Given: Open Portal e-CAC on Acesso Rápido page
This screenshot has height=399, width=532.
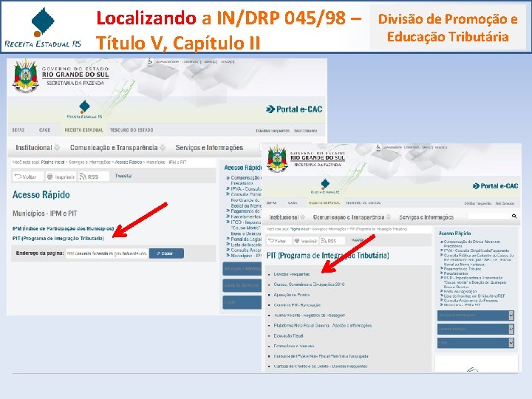Looking at the screenshot, I should (x=294, y=109).
